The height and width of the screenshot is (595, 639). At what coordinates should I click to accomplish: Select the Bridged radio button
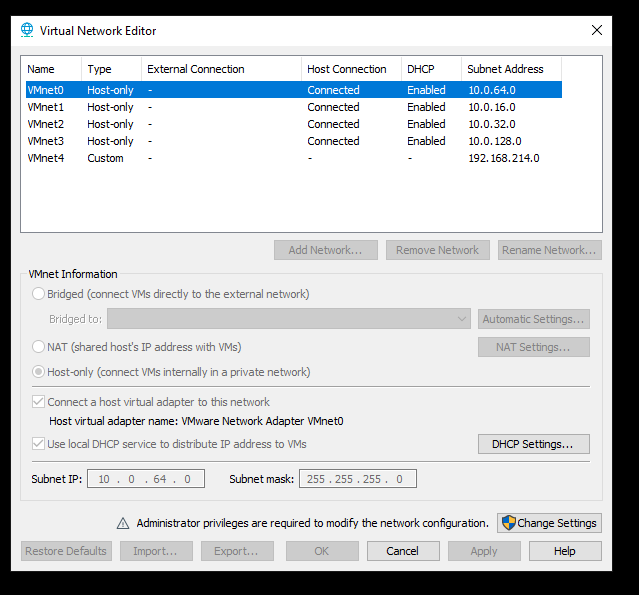pos(38,294)
